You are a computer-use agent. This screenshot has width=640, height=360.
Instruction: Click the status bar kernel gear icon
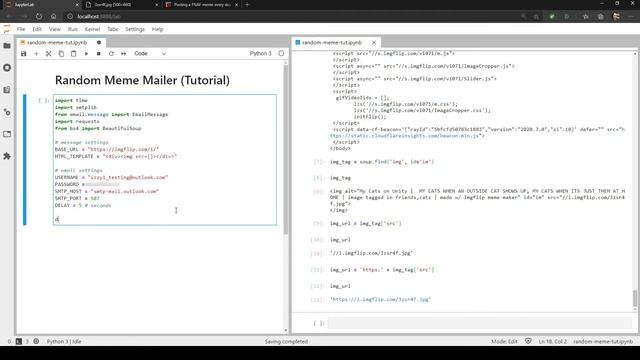click(36, 341)
